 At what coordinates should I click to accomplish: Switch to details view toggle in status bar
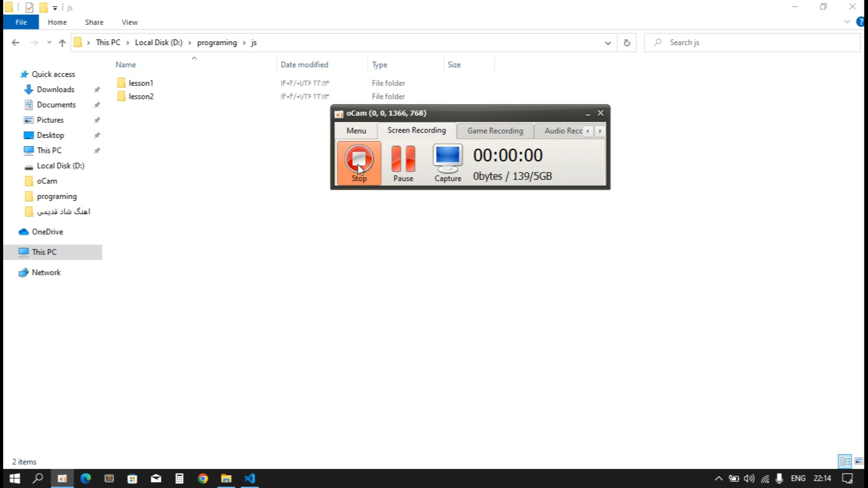pyautogui.click(x=844, y=461)
